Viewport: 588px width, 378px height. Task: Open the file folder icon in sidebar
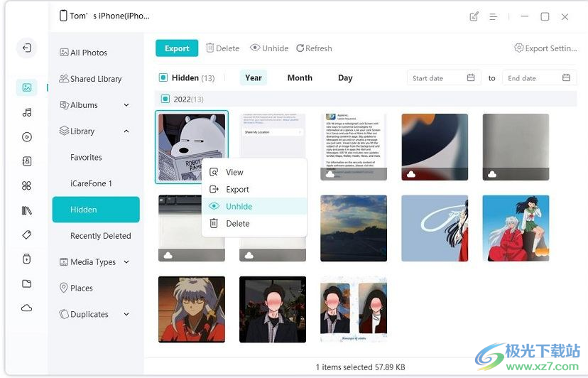pos(26,283)
